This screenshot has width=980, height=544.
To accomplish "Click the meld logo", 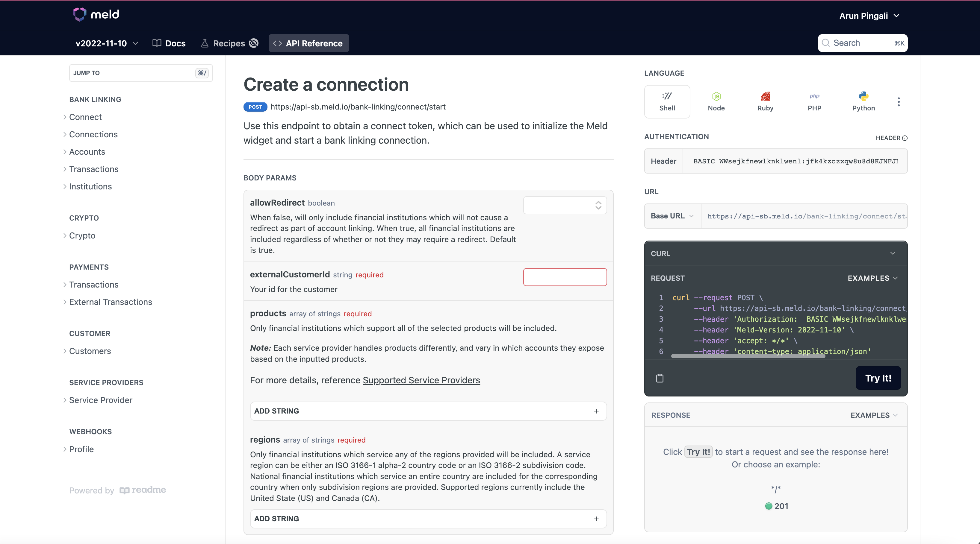I will pyautogui.click(x=96, y=14).
